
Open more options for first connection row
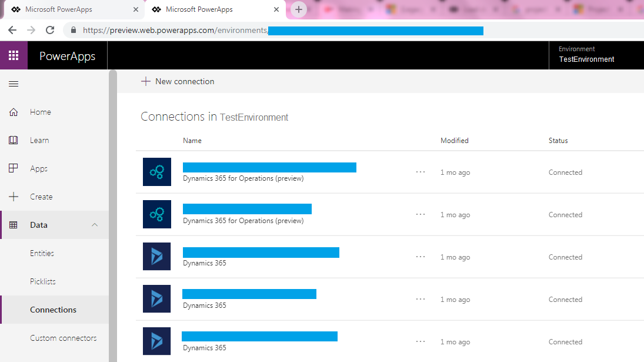[x=420, y=172]
